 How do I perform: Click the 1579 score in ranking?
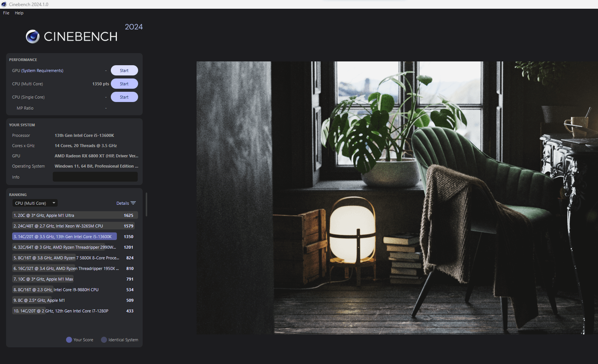click(129, 226)
